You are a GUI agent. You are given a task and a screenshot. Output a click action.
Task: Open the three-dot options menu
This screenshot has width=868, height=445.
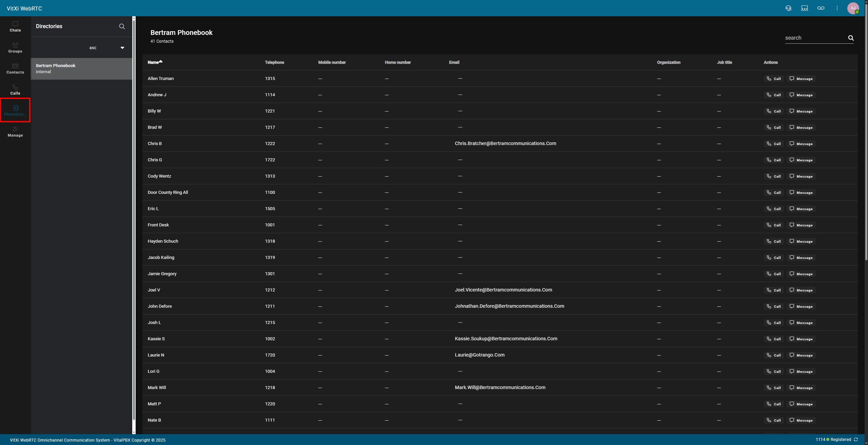coord(837,8)
